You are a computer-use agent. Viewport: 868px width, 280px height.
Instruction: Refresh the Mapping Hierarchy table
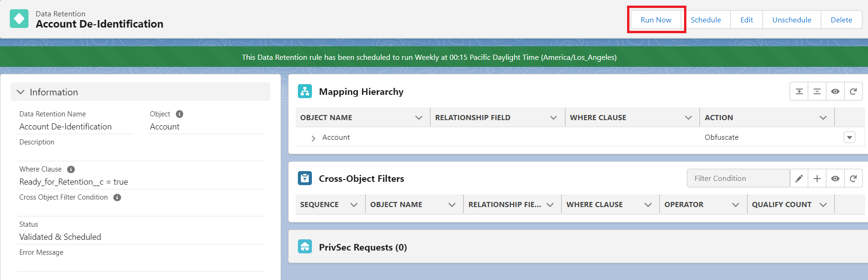853,92
